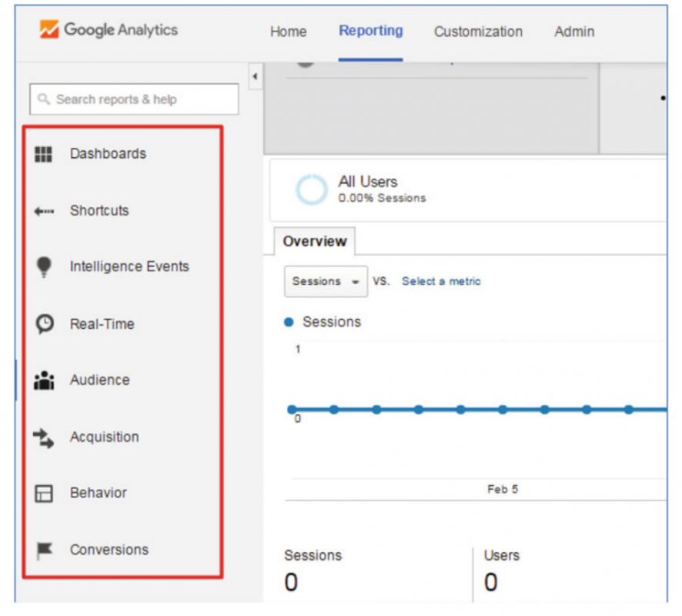Viewport: 682px width, 616px height.
Task: Click the search magnifier icon
Action: coord(44,99)
